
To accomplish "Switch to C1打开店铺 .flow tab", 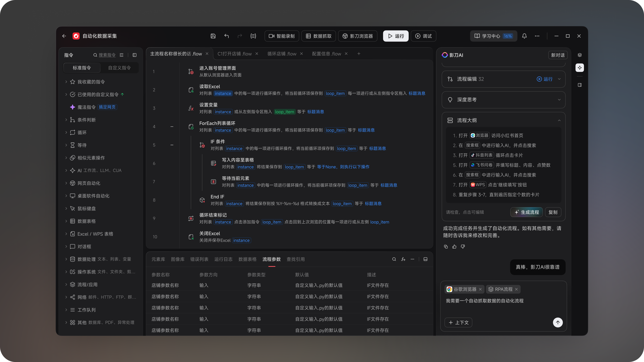I will 234,54.
